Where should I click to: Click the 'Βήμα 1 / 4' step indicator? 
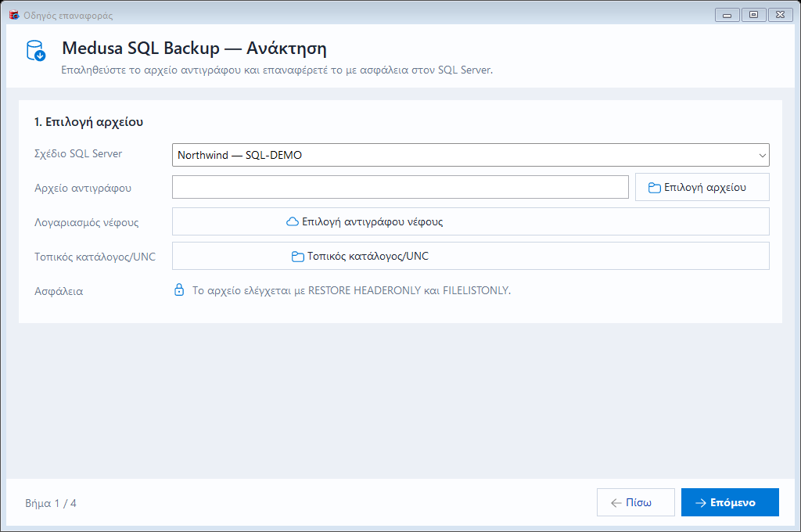[x=51, y=503]
